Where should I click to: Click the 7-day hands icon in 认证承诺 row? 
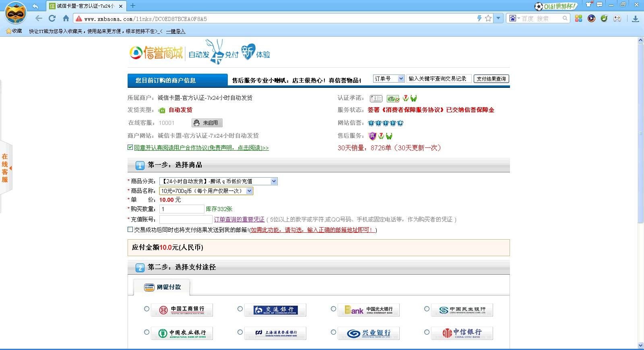tap(406, 98)
